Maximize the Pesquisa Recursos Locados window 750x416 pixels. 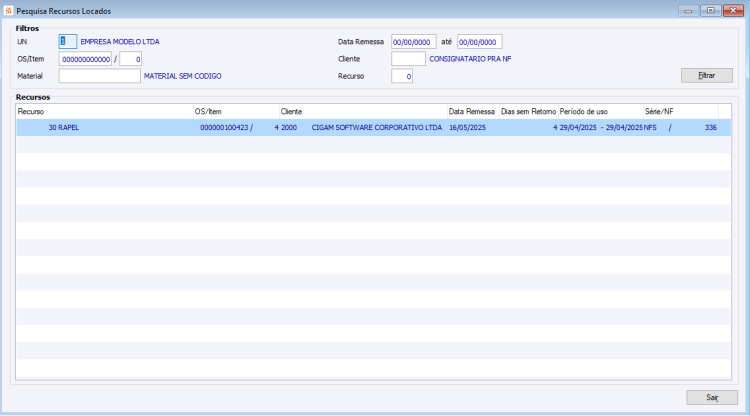click(x=711, y=11)
